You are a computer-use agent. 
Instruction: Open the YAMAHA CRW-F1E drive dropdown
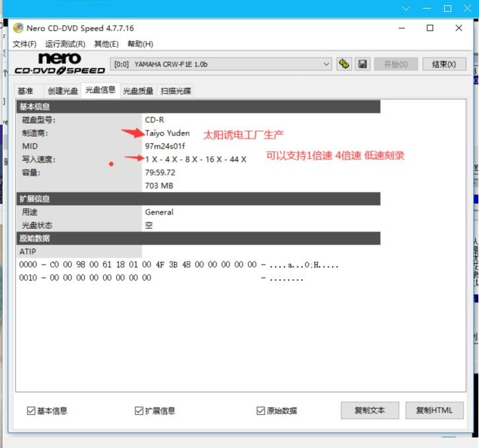pyautogui.click(x=221, y=64)
